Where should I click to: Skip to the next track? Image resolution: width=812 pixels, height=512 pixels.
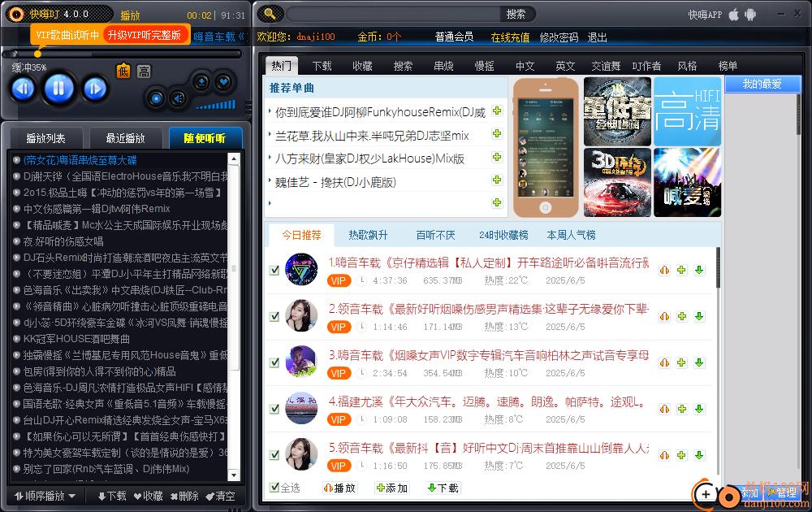(95, 89)
